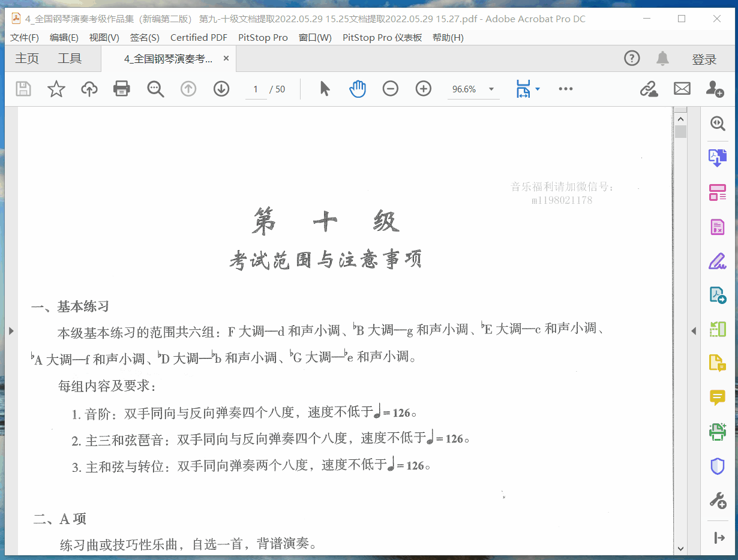Viewport: 738px width, 560px height.
Task: Expand the left navigation pane
Action: tap(10, 330)
